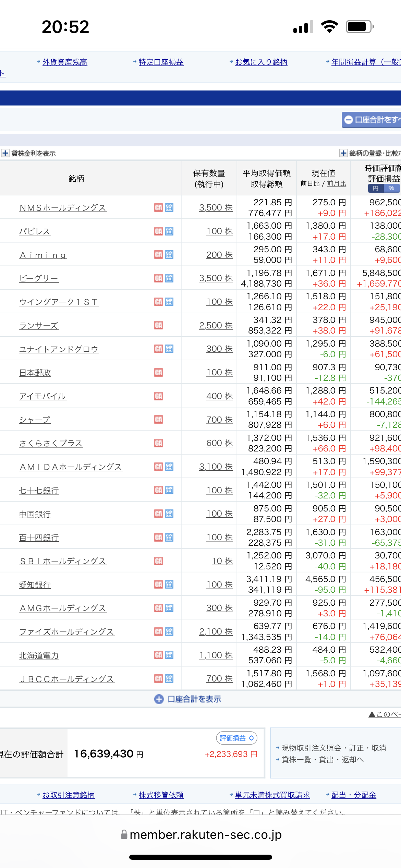Screen dimensions: 401x868
Task: Open the calendar icon for ファイズホールディングス
Action: tap(169, 631)
